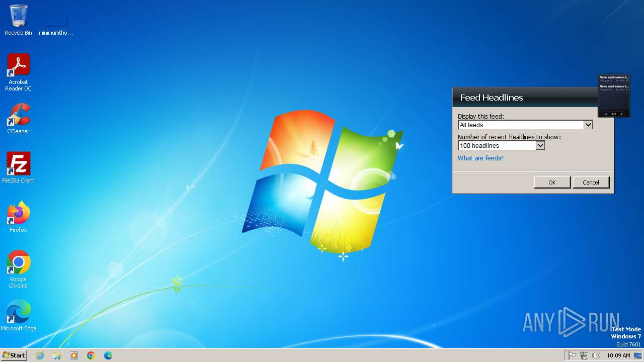Go to next headlines page in gadget
This screenshot has height=362, width=644.
click(x=621, y=114)
